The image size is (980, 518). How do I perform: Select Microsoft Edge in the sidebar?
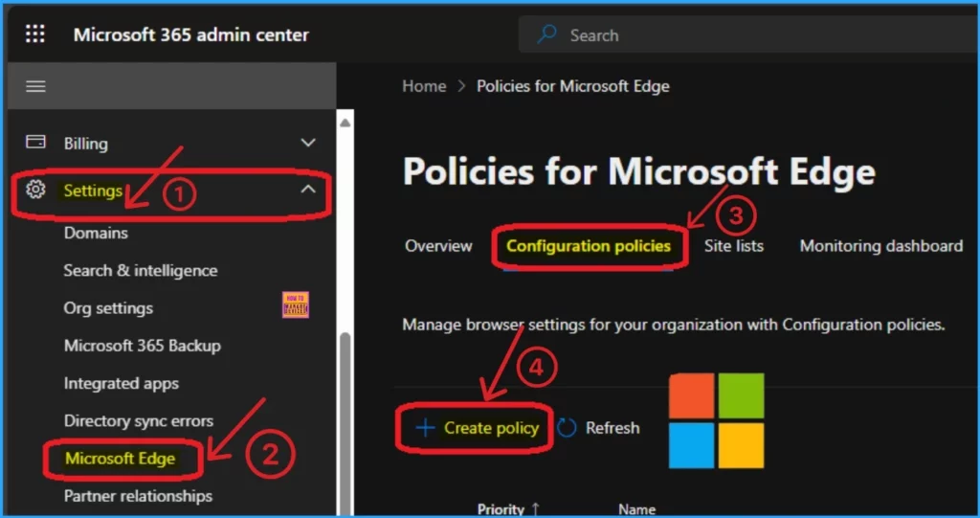120,458
